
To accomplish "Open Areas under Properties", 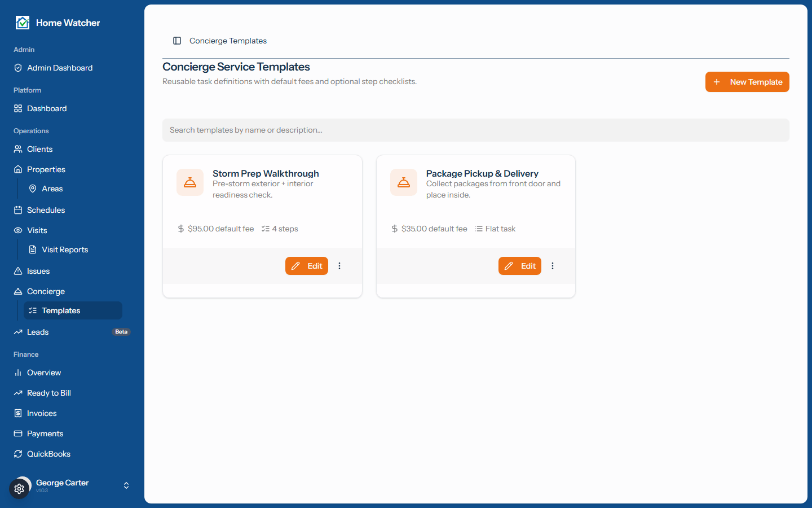I will [73, 189].
